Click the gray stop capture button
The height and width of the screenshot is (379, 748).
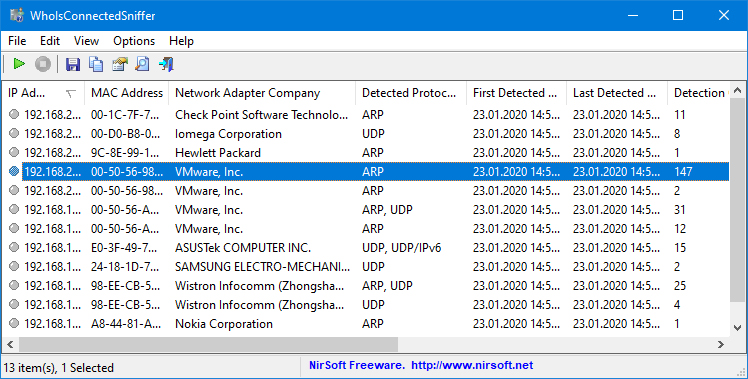tap(43, 64)
